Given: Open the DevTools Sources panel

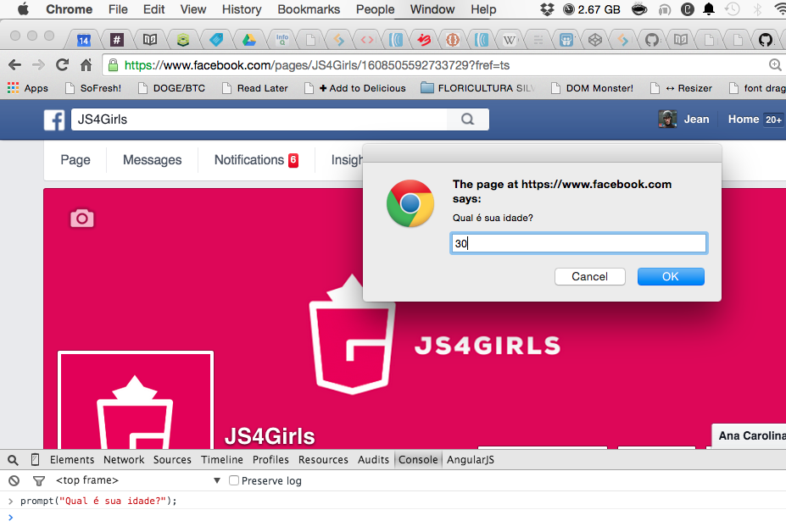Looking at the screenshot, I should point(172,459).
